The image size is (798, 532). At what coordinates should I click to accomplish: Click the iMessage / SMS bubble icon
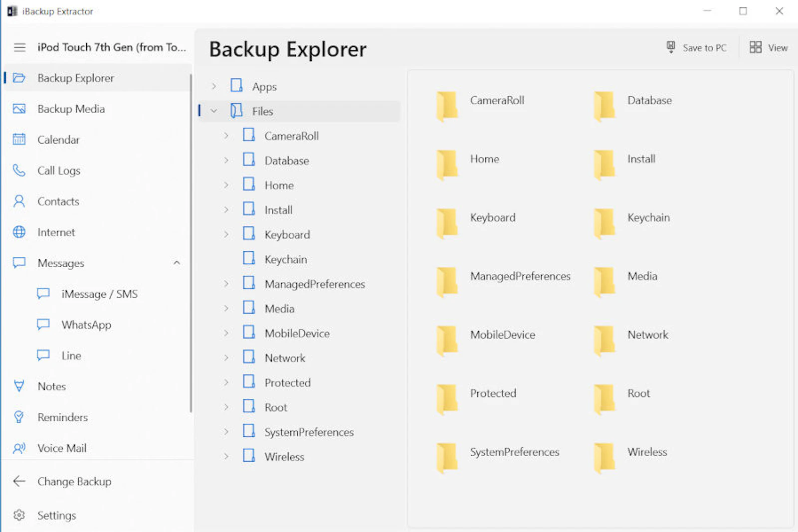click(x=43, y=294)
